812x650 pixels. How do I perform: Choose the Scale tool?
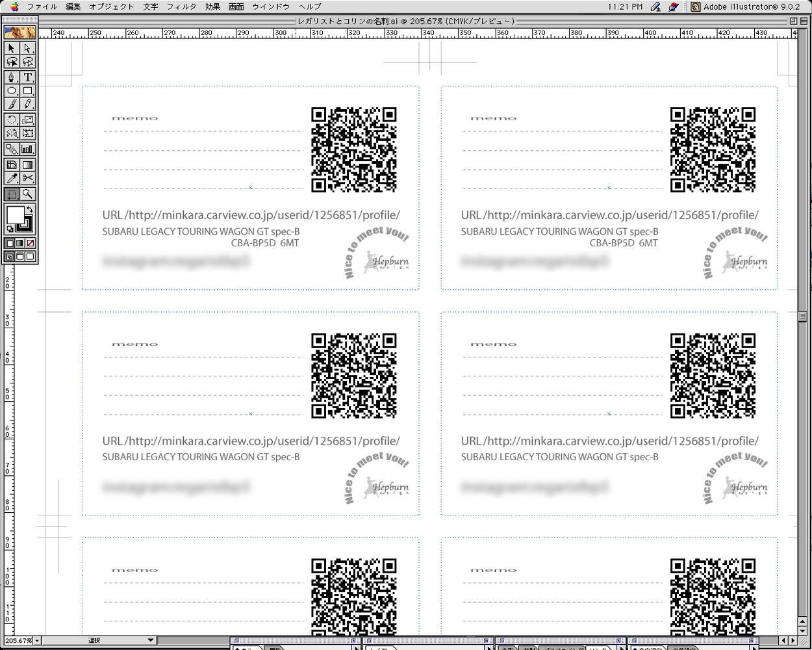pyautogui.click(x=27, y=120)
